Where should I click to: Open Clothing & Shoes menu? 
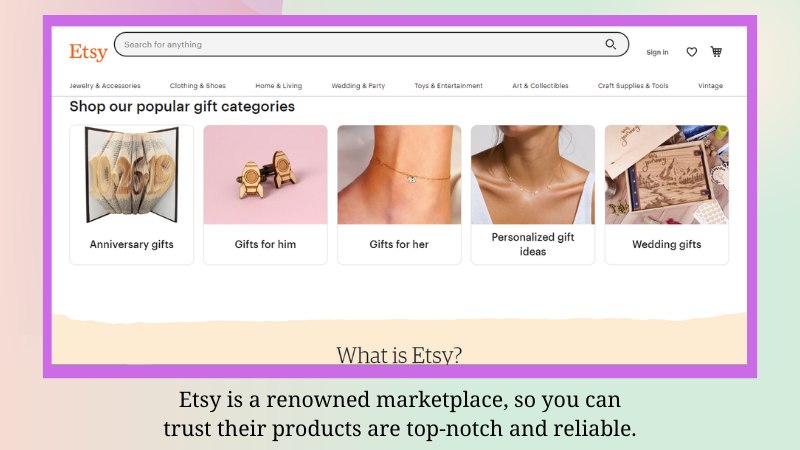(x=197, y=86)
